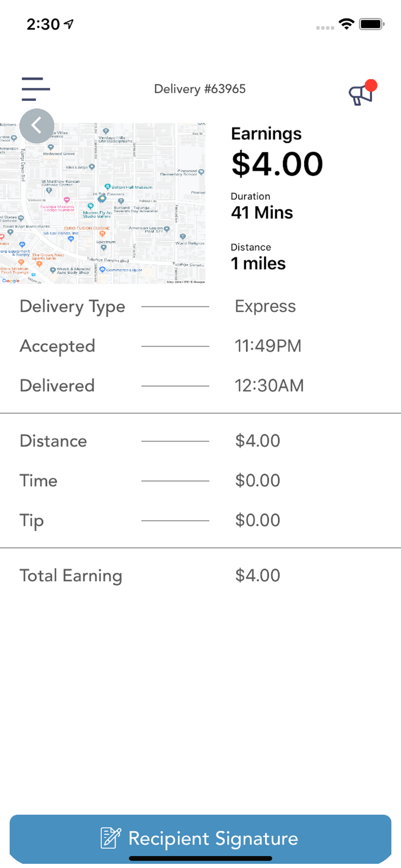Tap the Accepted 11:49PM time row
This screenshot has width=401, height=868.
pos(200,346)
